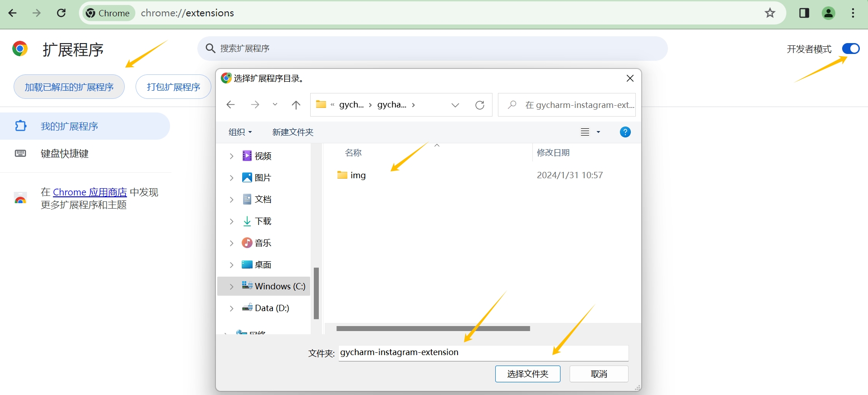The width and height of the screenshot is (868, 395).
Task: Open the Chrome Web Store link
Action: (90, 192)
